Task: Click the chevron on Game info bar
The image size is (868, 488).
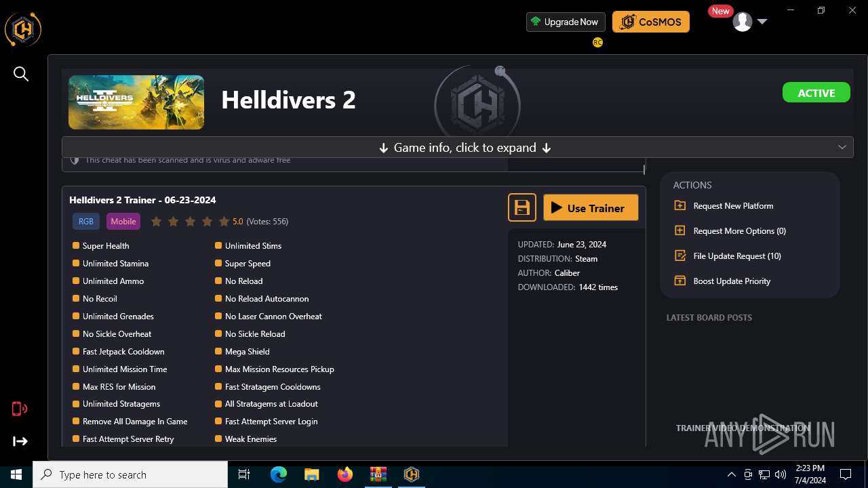Action: (x=842, y=147)
